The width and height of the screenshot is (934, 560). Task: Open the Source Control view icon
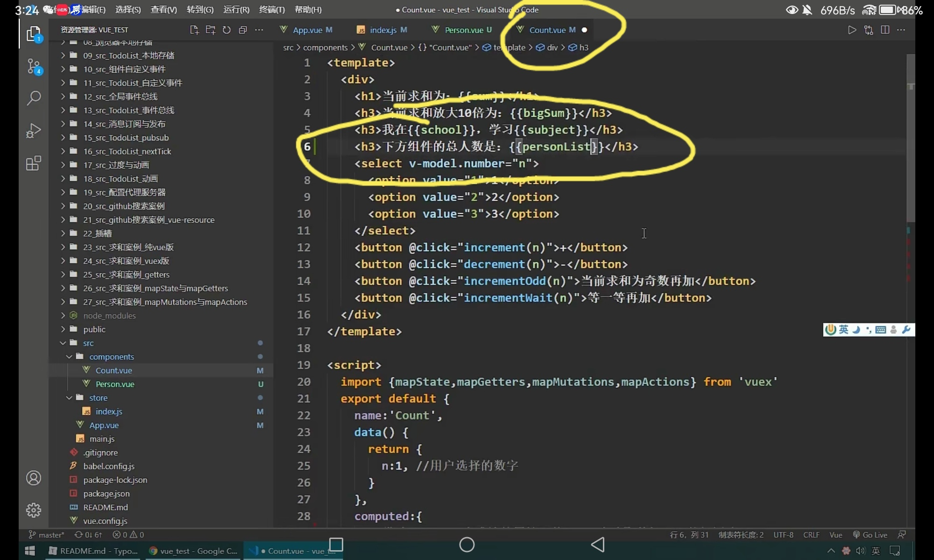click(x=34, y=67)
